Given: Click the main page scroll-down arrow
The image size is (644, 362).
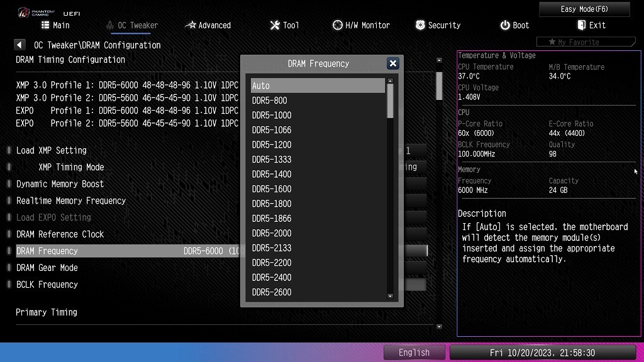Looking at the screenshot, I should coord(439,327).
